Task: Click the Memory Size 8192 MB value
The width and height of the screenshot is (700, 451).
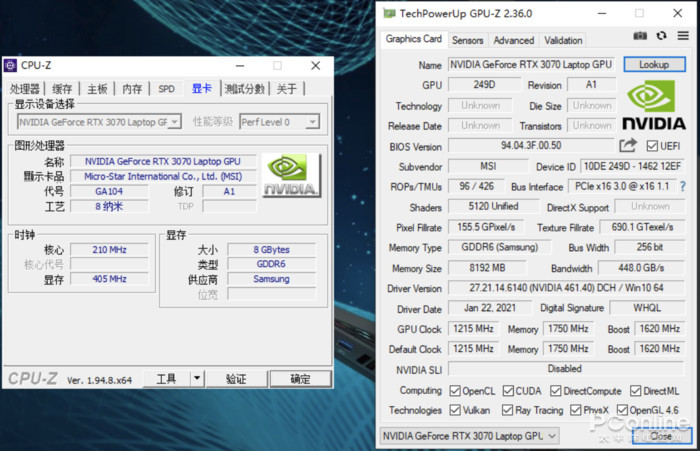Action: point(487,267)
